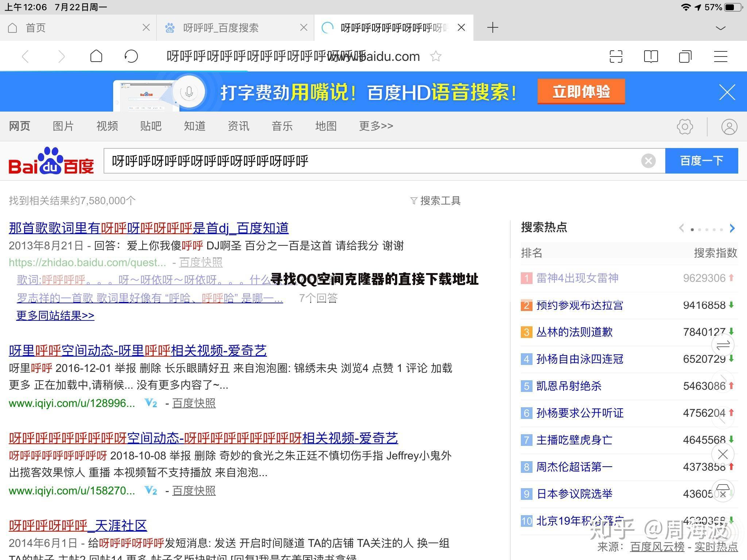Open result 那首歌歌词里有呀呼呀呼呀呼呼是首dj
This screenshot has height=560, width=747.
[x=148, y=228]
